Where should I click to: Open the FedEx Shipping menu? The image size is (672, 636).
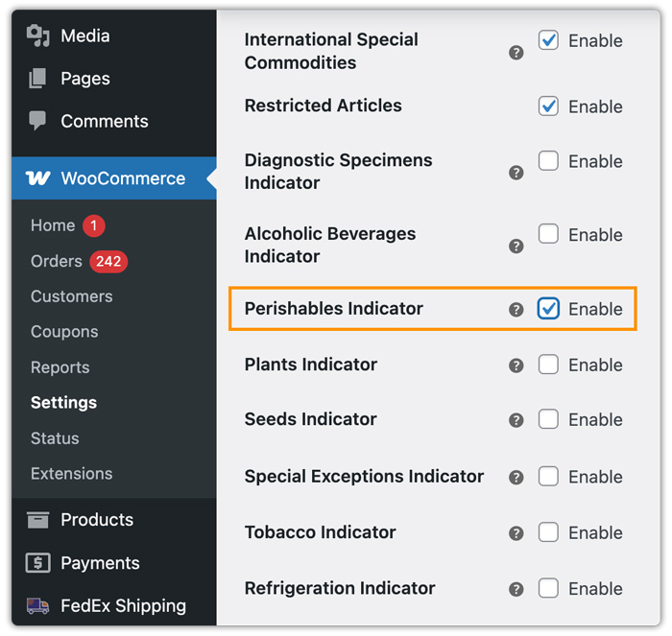[114, 605]
